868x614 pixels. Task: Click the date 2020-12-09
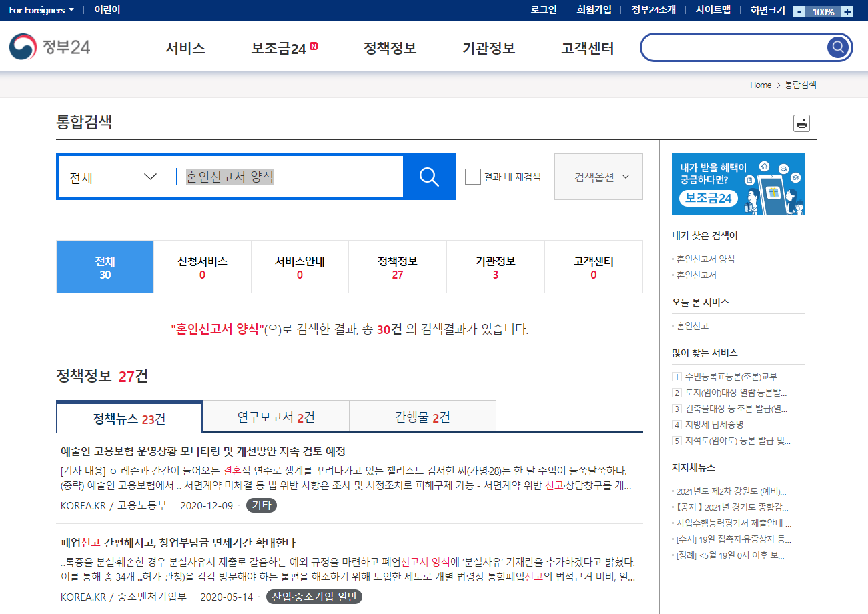click(207, 505)
